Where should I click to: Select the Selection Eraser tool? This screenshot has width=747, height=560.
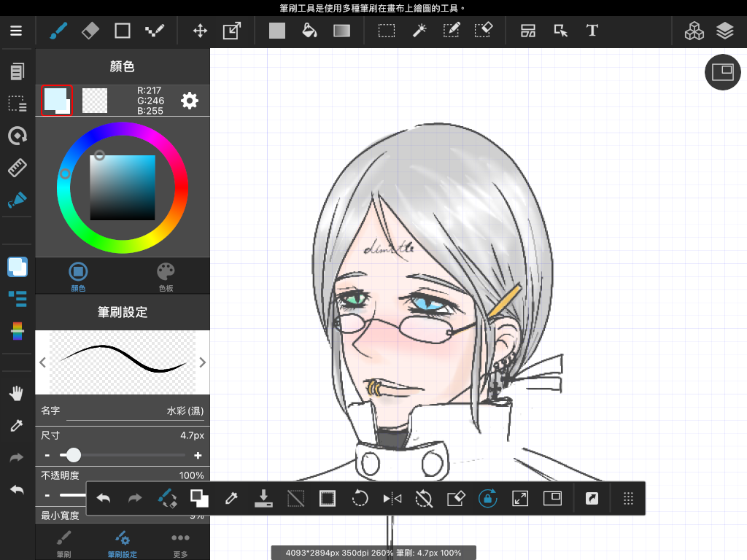point(484,31)
